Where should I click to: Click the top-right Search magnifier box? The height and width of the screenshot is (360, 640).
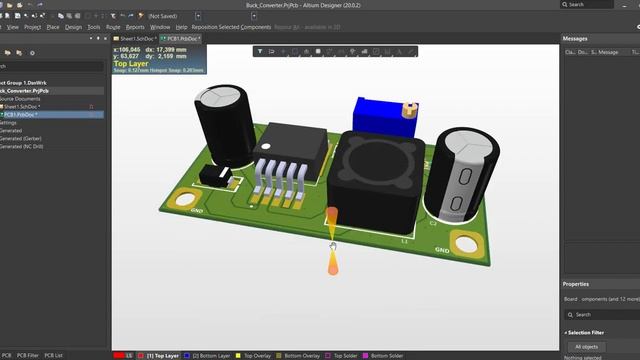587,4
